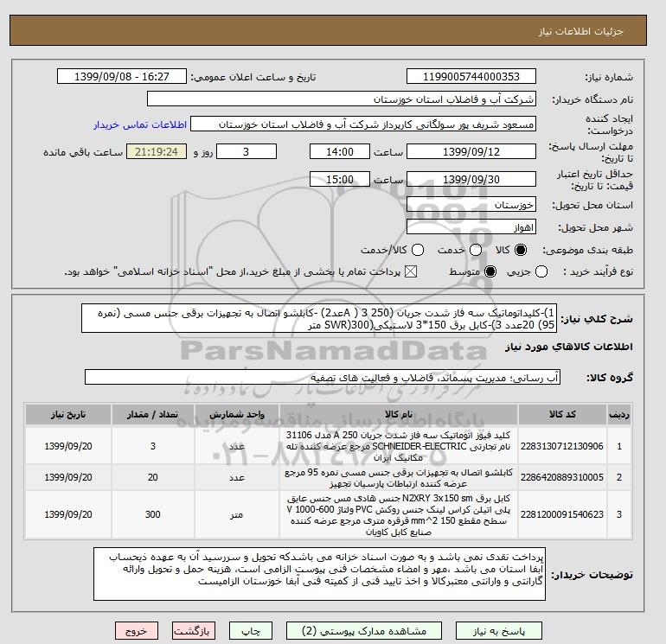The image size is (666, 644).
Task: Click the general need description text box
Action: (x=319, y=318)
